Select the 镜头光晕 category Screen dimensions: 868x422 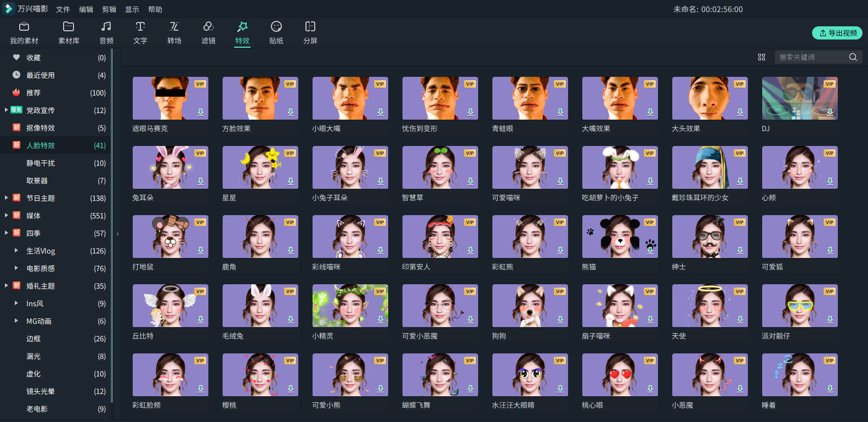tap(55, 391)
